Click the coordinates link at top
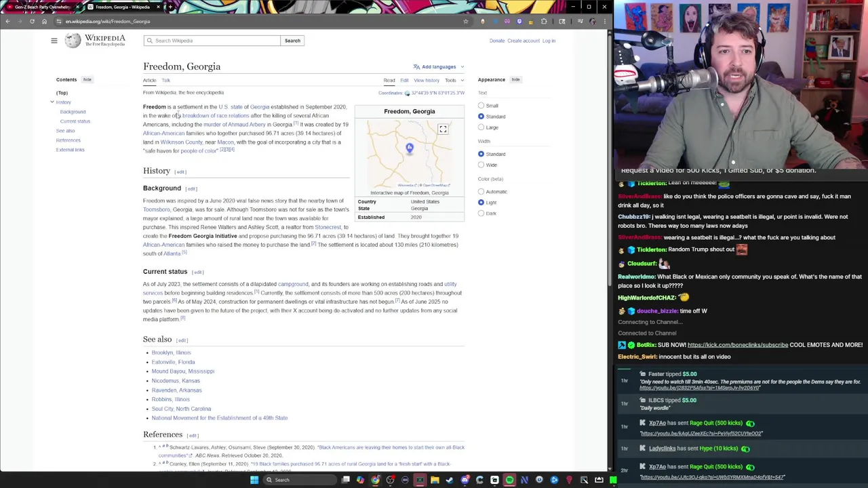868x488 pixels. [437, 93]
